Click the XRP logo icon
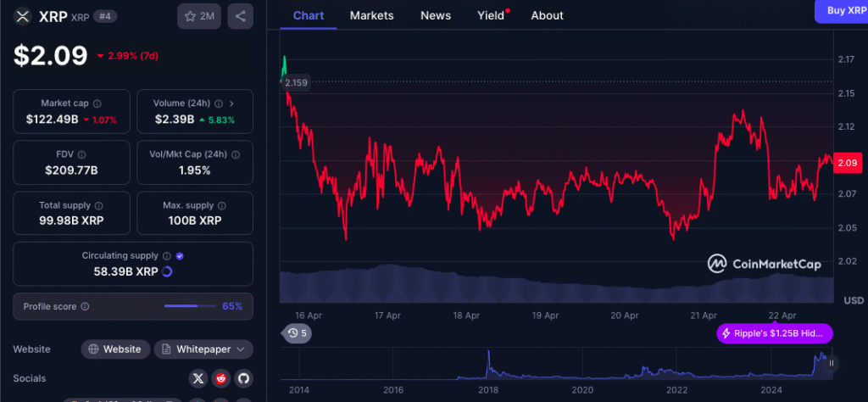This screenshot has height=402, width=868. [23, 17]
